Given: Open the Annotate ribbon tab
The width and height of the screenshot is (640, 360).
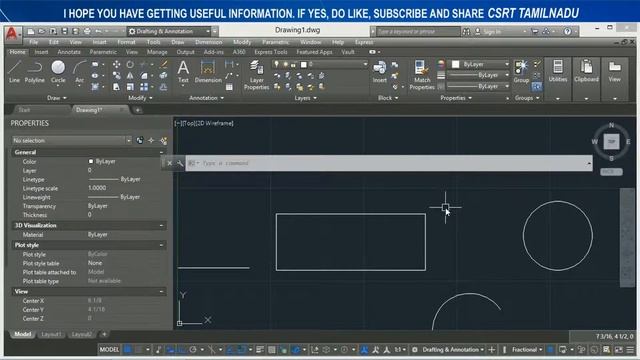Looking at the screenshot, I should tap(69, 52).
